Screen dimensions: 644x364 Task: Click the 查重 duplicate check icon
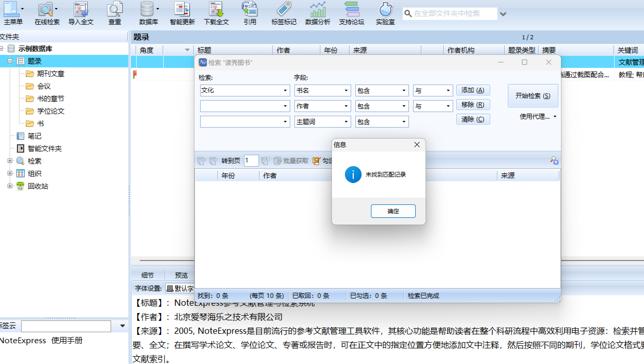coord(115,9)
